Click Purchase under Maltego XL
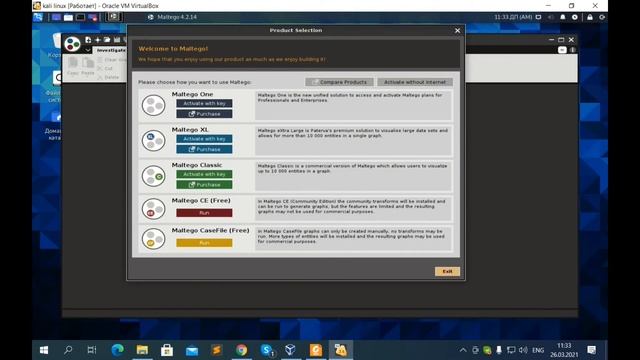 [x=204, y=149]
